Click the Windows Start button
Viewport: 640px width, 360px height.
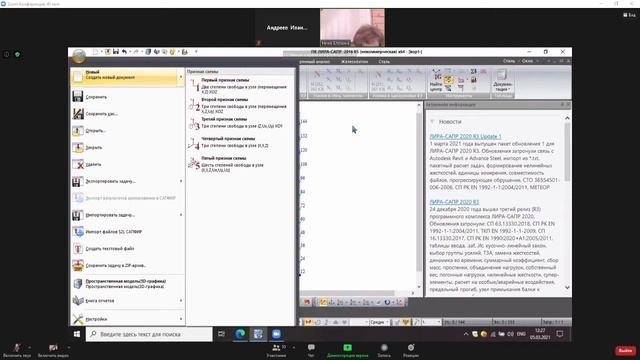coord(77,334)
